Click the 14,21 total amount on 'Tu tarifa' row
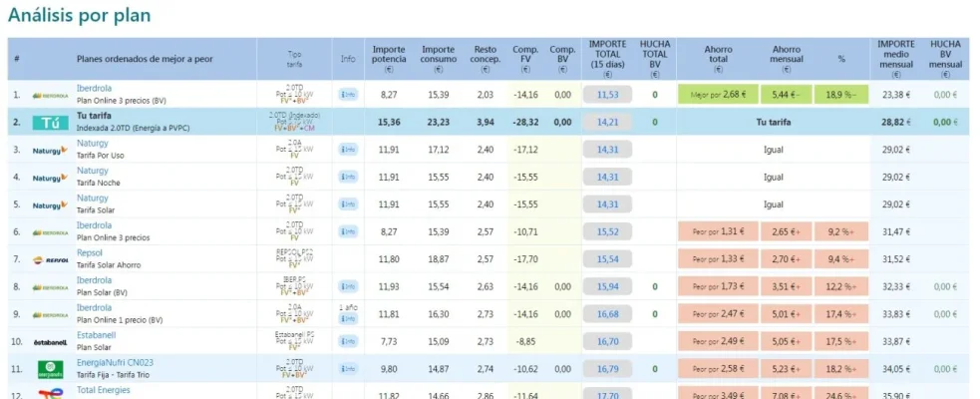The image size is (980, 399). pos(607,123)
